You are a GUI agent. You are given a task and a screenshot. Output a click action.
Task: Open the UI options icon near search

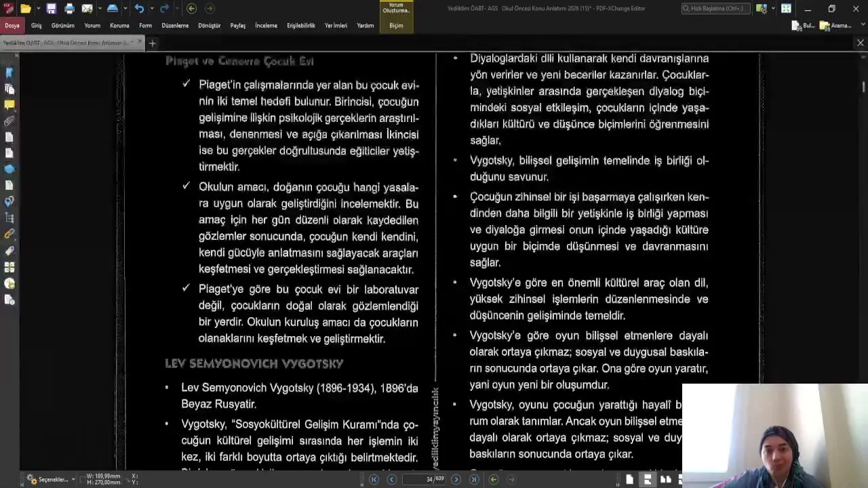(762, 9)
